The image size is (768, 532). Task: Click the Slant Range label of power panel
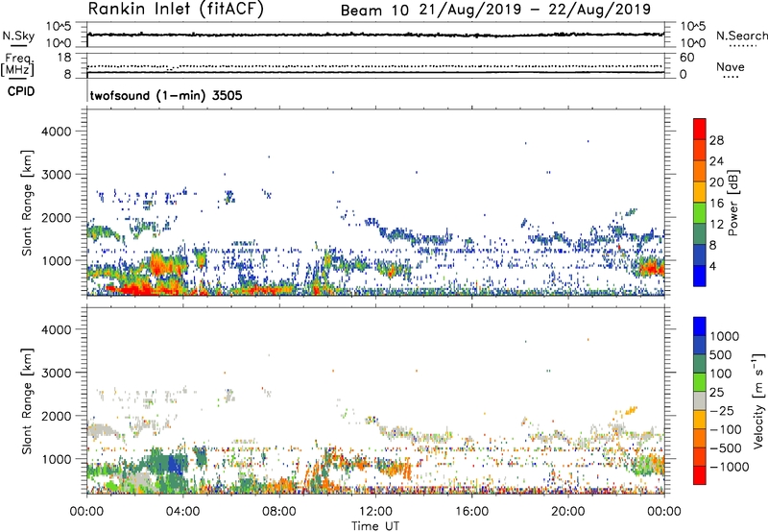(27, 203)
